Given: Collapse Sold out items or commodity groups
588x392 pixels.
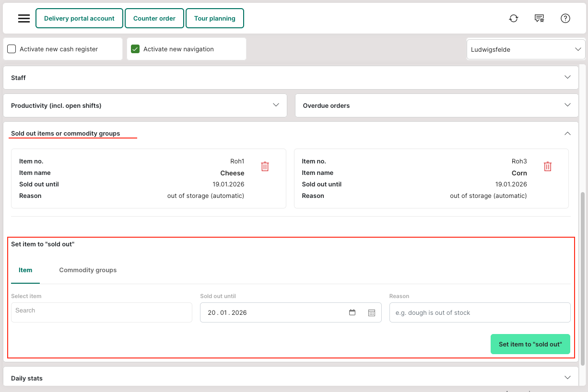Looking at the screenshot, I should 567,133.
